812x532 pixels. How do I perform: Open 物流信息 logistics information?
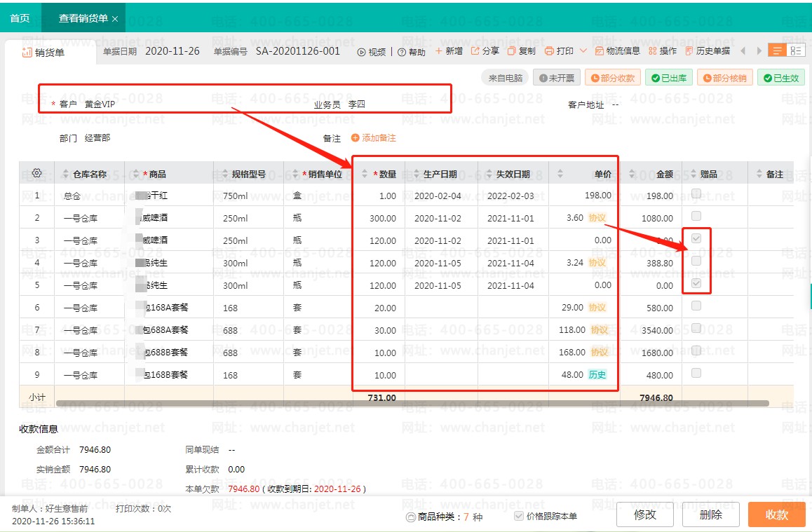pos(617,51)
